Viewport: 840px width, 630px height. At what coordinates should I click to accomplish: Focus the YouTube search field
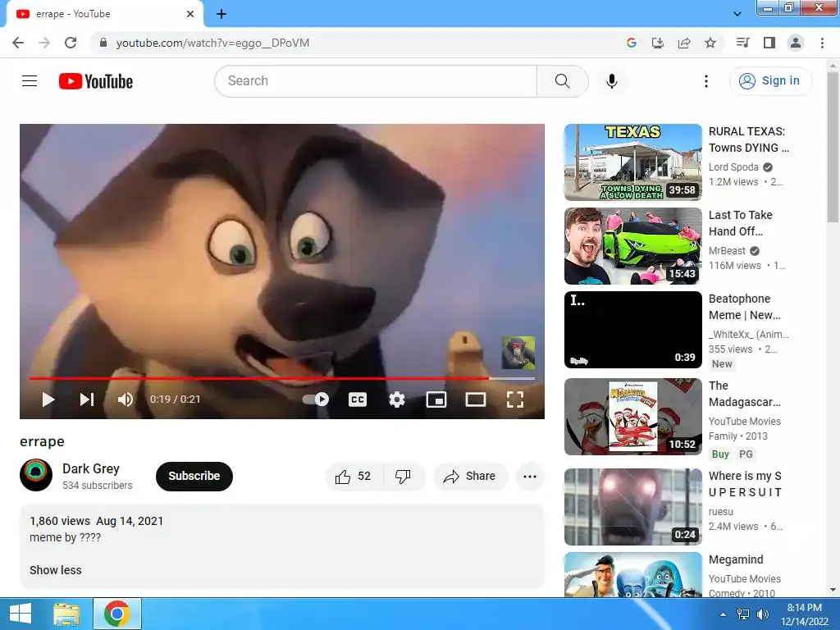pos(376,81)
